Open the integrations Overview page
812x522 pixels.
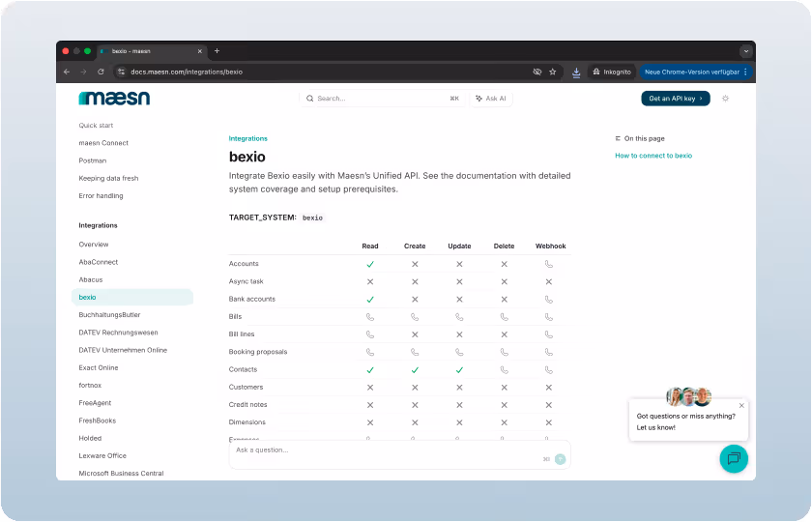click(x=94, y=245)
